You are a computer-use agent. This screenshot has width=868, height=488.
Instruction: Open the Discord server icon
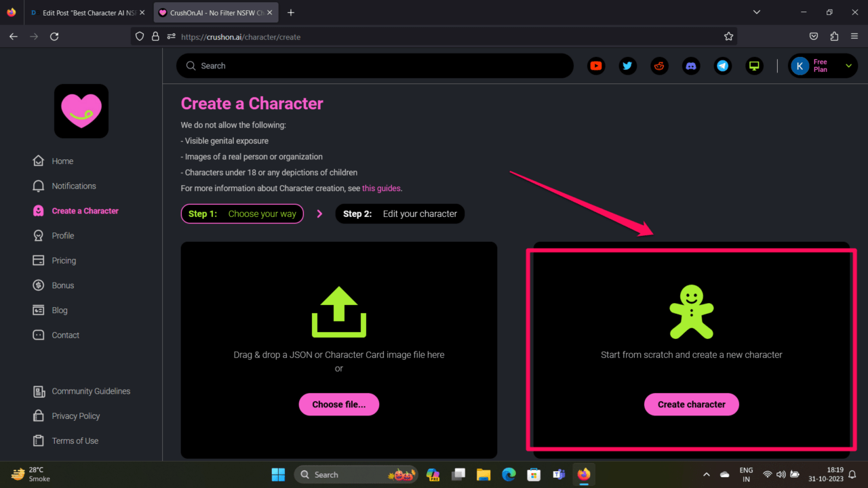tap(691, 66)
